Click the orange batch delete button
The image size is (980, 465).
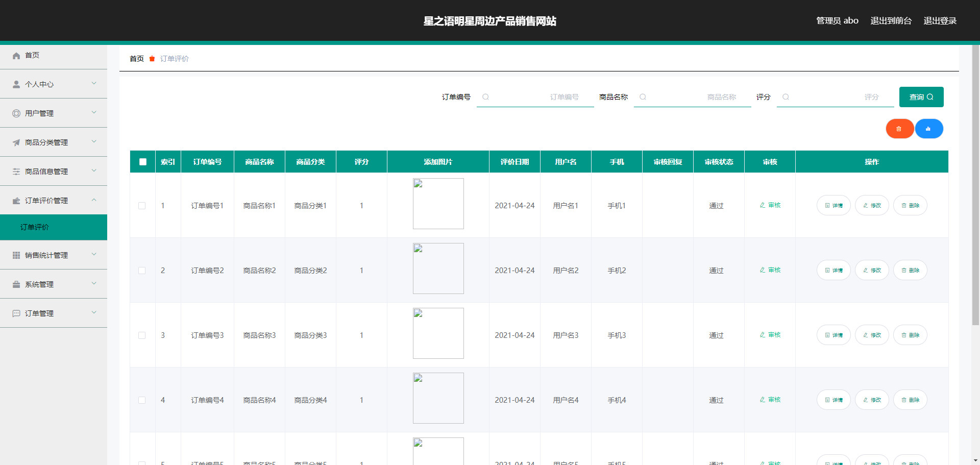(x=899, y=129)
